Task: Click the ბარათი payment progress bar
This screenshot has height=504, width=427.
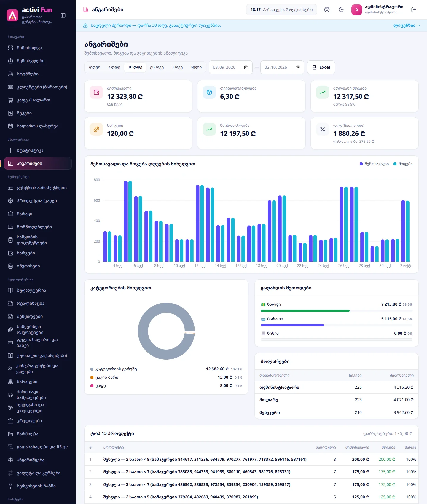Action: click(x=336, y=325)
